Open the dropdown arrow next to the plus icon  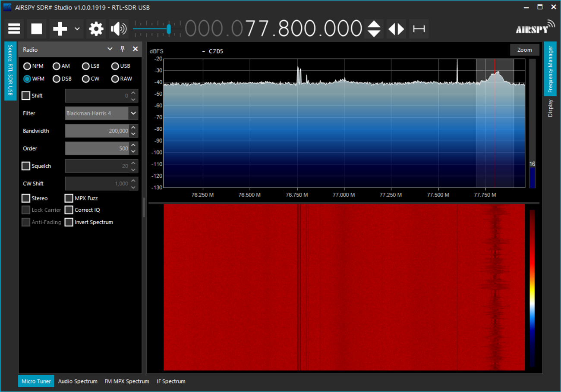[77, 29]
